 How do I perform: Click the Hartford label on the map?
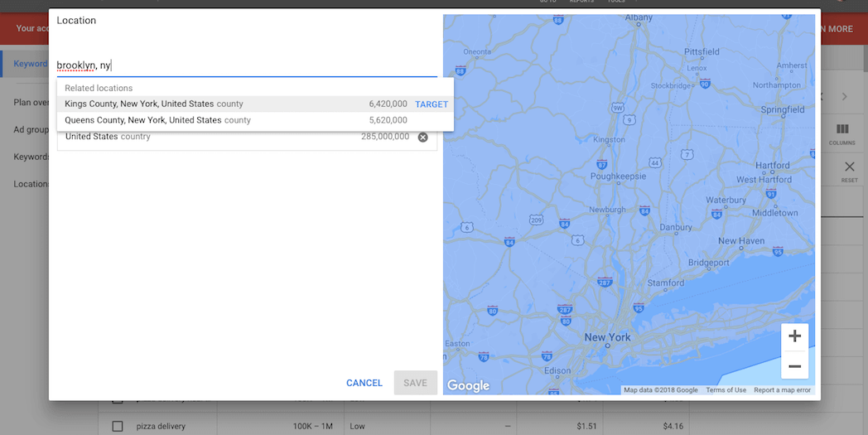(772, 165)
